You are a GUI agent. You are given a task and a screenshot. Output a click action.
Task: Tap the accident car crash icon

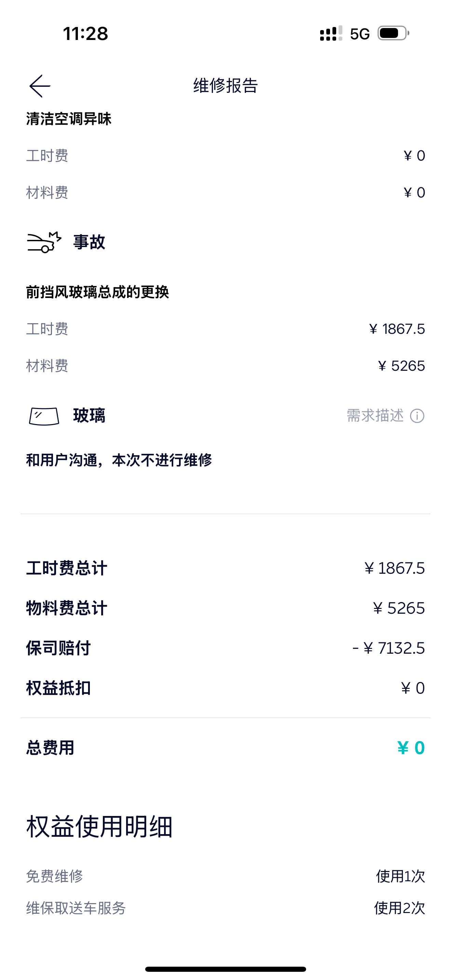click(44, 242)
